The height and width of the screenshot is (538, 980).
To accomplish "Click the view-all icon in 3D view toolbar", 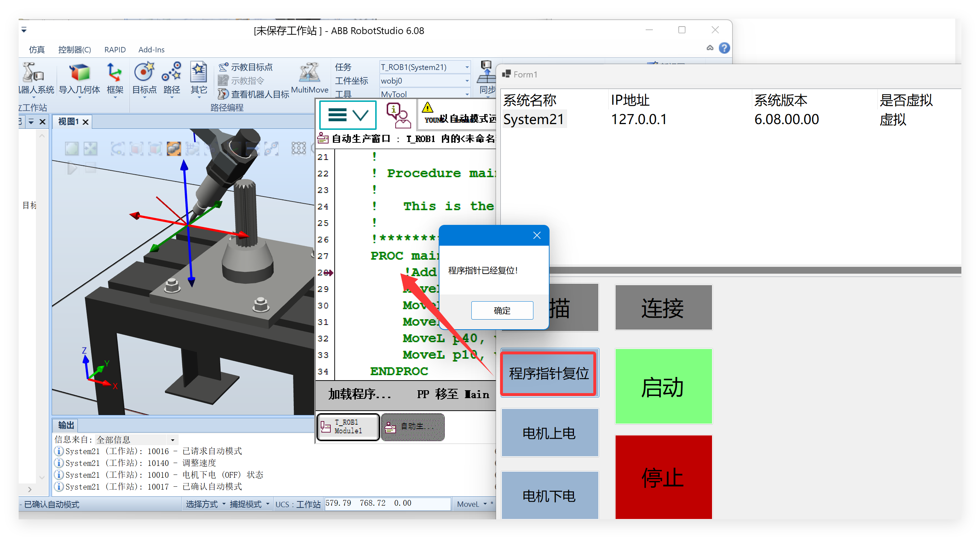I will pos(71,148).
